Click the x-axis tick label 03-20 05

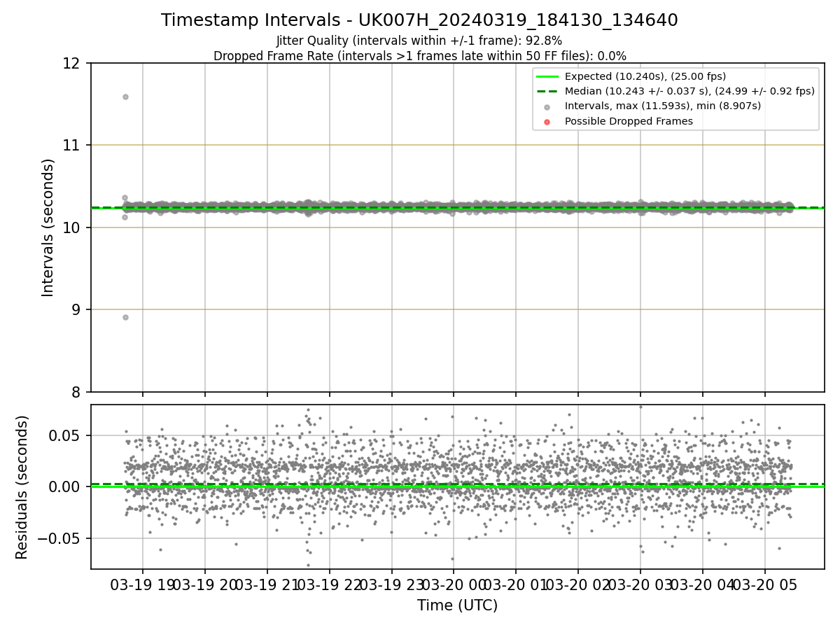click(x=764, y=584)
